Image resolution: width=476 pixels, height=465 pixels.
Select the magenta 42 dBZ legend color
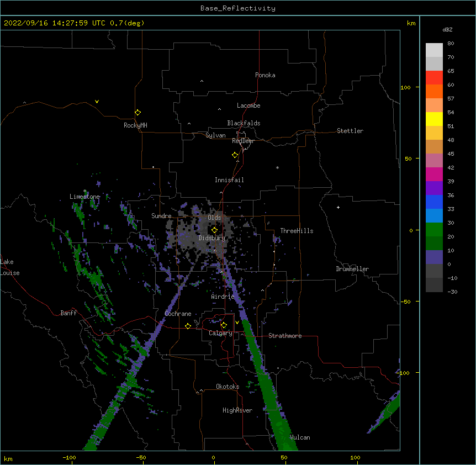point(434,174)
